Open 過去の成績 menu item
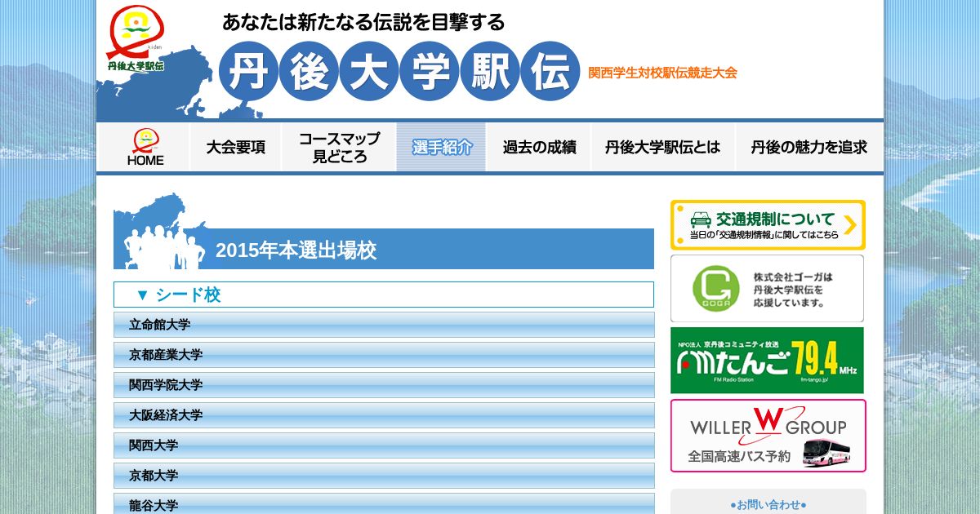This screenshot has width=980, height=514. tap(539, 148)
